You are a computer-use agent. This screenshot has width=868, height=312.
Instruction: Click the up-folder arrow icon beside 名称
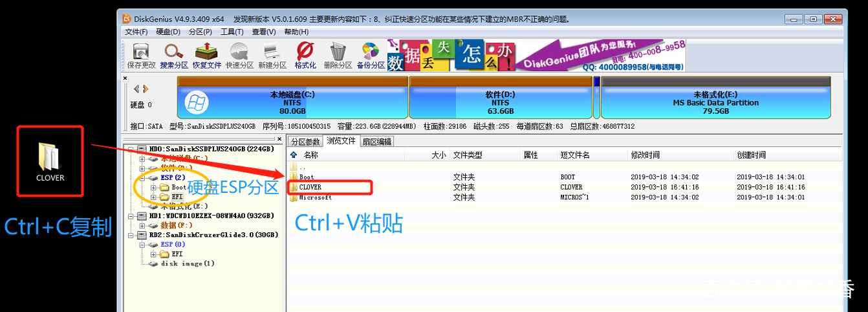point(294,155)
